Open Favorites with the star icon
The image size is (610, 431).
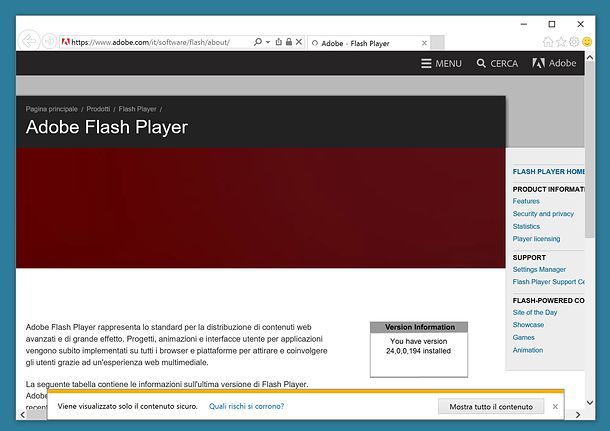click(x=561, y=42)
